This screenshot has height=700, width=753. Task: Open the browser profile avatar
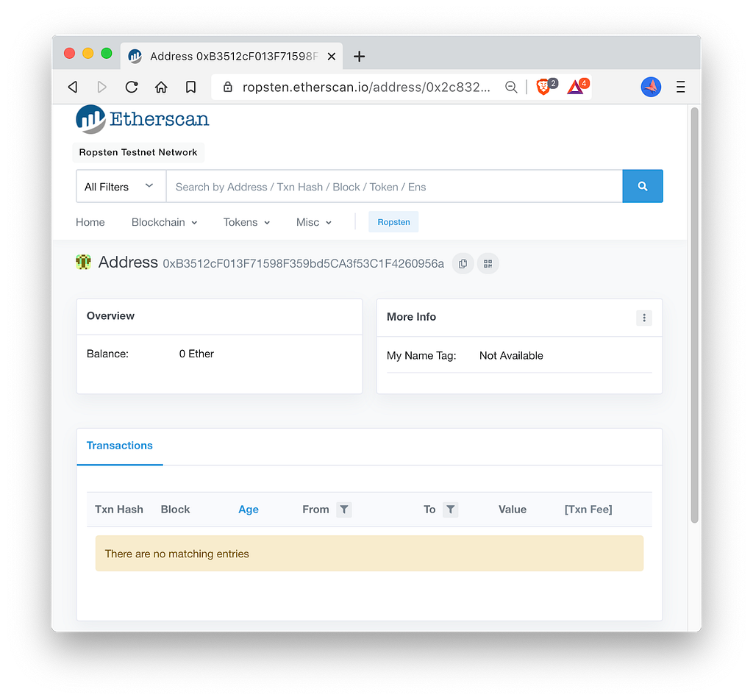(x=651, y=87)
